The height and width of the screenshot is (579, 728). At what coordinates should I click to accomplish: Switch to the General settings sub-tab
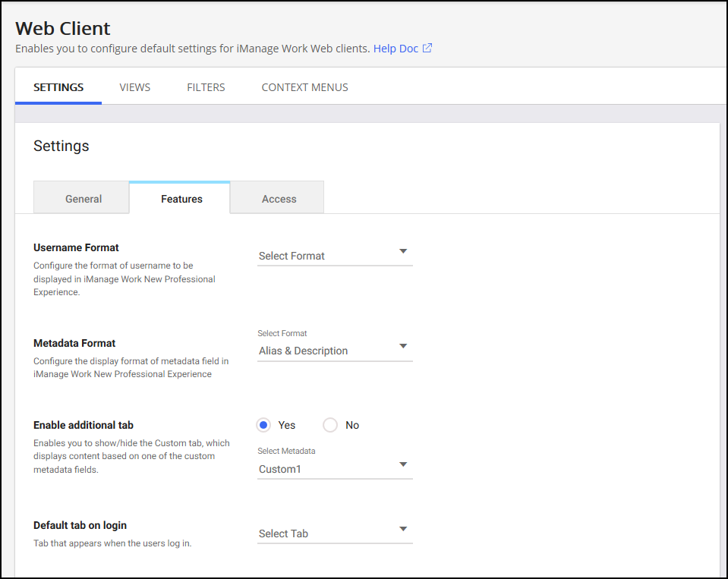(84, 199)
